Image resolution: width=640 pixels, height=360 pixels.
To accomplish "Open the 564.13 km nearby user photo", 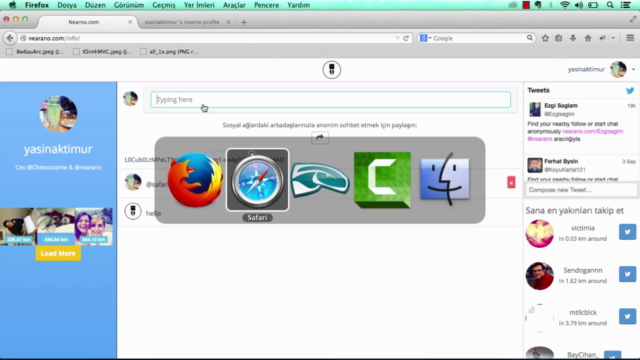I will point(94,227).
